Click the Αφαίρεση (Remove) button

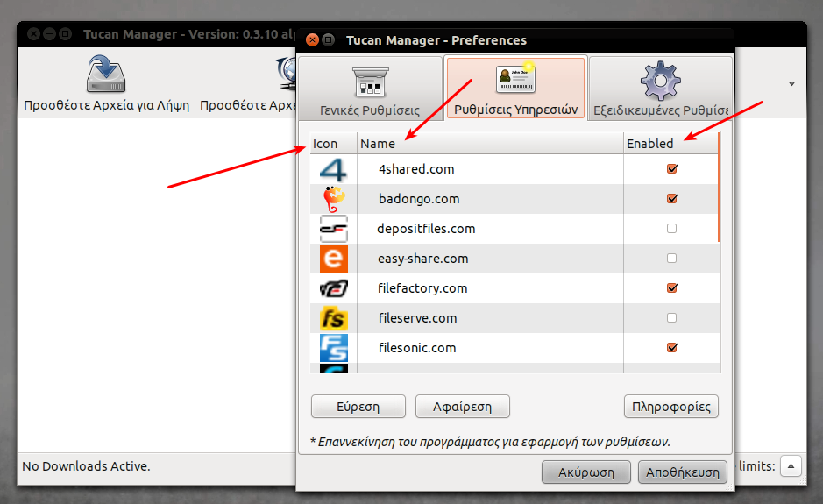(x=463, y=407)
